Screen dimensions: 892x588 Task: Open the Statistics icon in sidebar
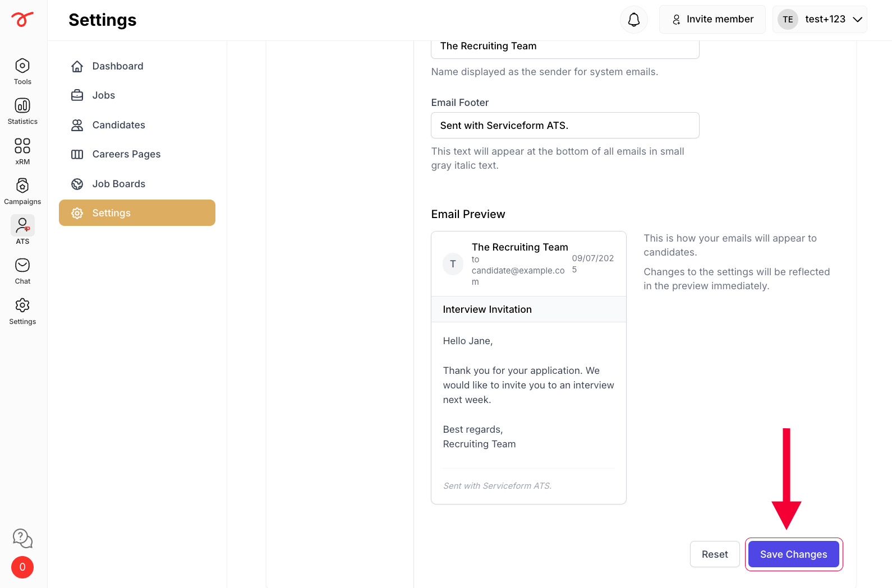tap(22, 105)
